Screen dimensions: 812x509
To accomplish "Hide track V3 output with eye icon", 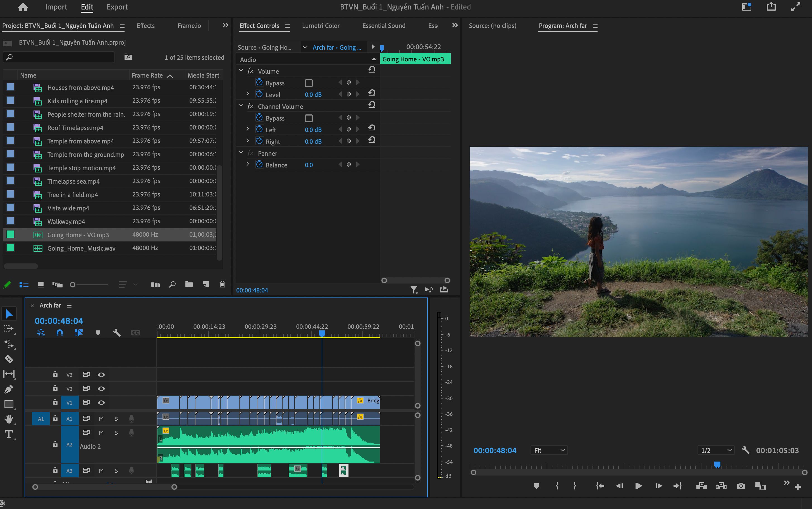I will click(x=101, y=375).
